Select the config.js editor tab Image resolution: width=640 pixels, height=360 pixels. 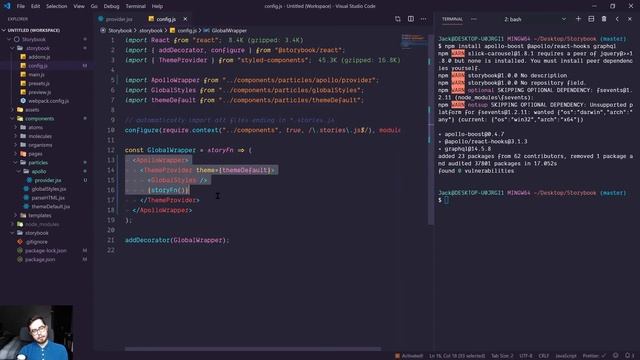167,19
